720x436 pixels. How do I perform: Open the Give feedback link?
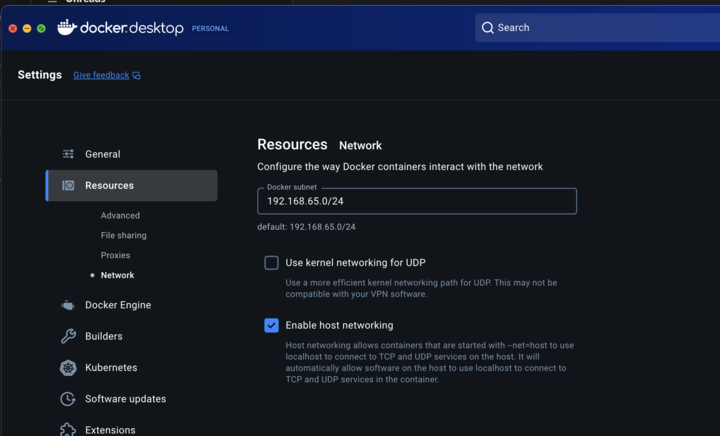[100, 76]
